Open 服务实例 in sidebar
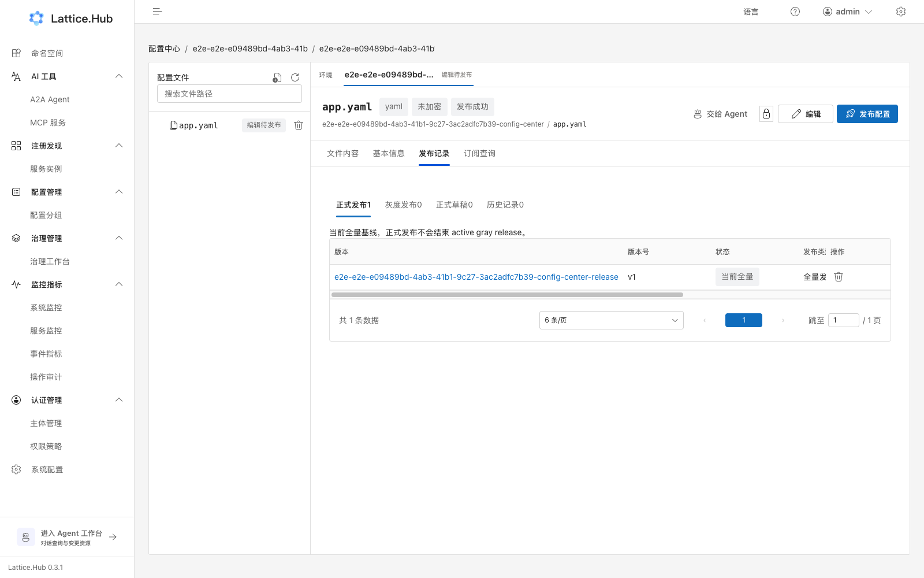Screen dimensions: 924x578 click(x=46, y=169)
